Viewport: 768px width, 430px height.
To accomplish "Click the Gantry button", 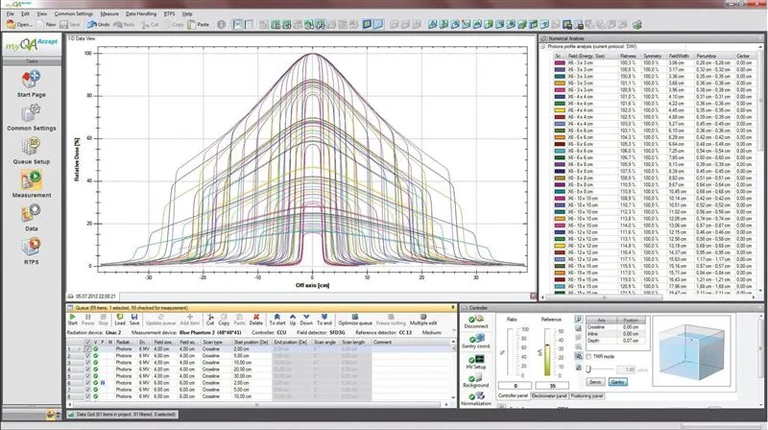I will (x=618, y=382).
